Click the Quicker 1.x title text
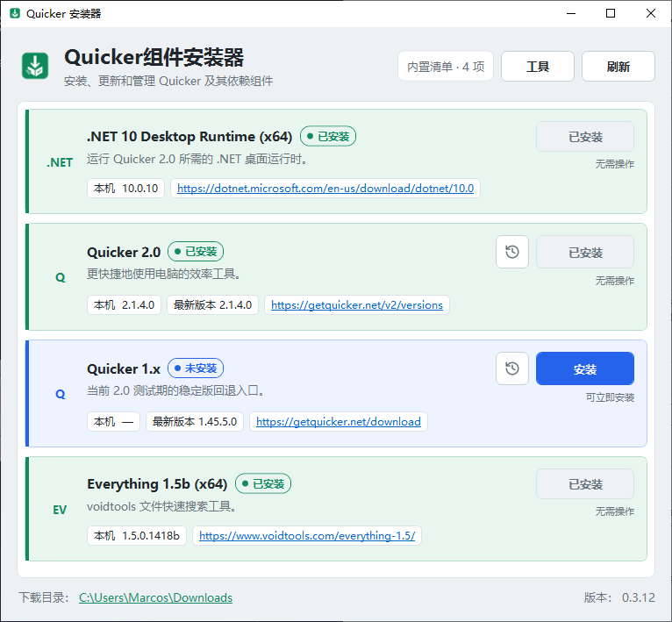This screenshot has width=672, height=622. tap(124, 368)
